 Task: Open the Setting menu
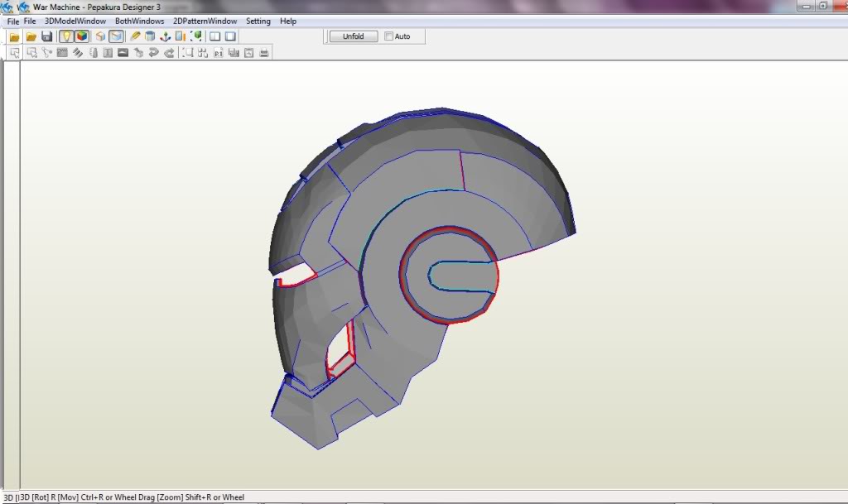(x=258, y=21)
